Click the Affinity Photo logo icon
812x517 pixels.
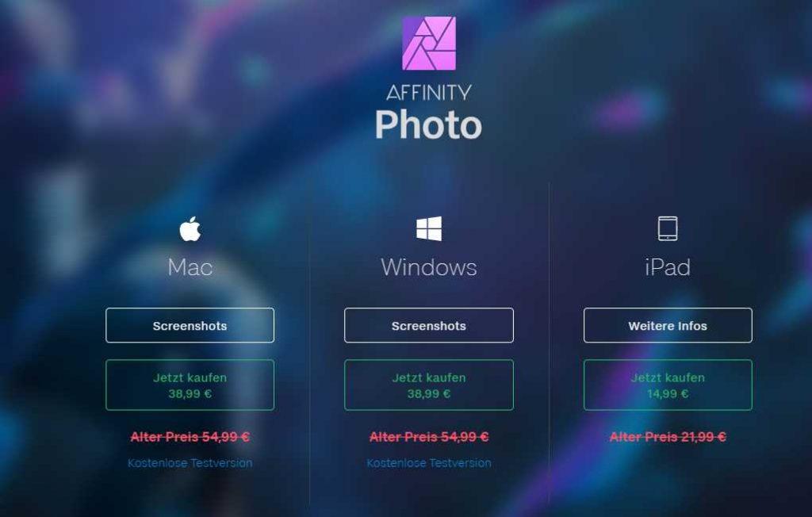coord(429,43)
